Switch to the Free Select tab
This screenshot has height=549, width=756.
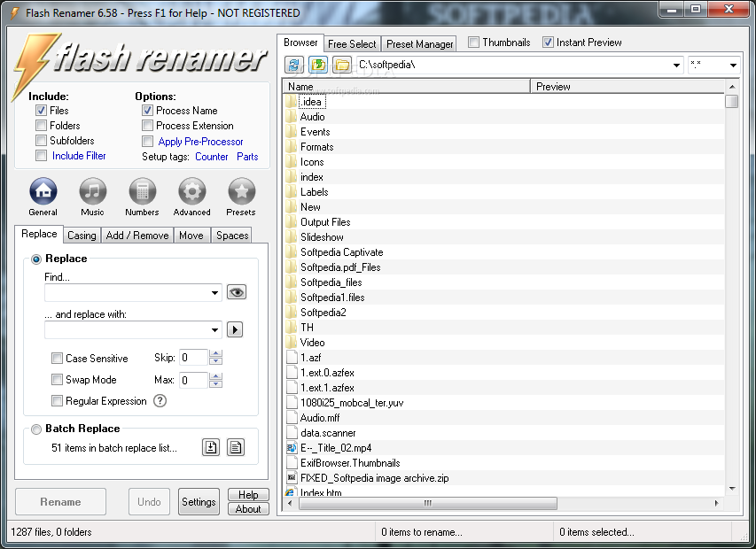click(352, 43)
